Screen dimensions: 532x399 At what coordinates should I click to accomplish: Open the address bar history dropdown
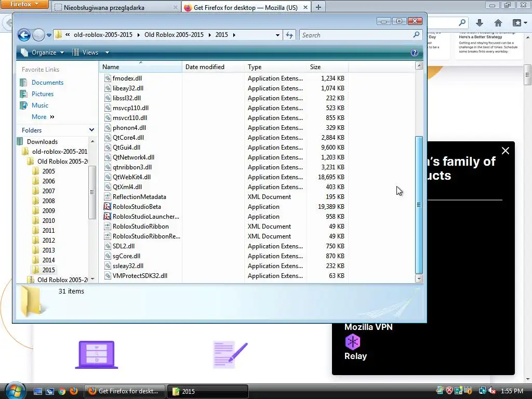pyautogui.click(x=277, y=35)
